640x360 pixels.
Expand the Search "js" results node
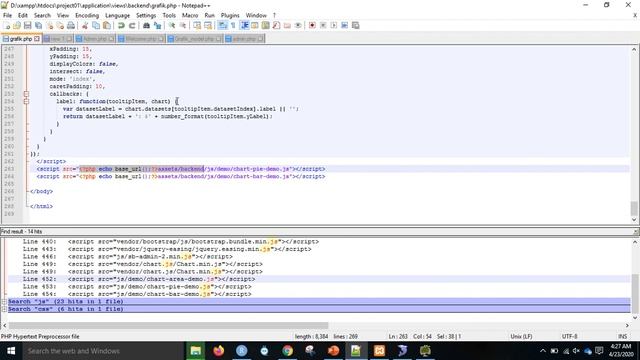(4, 302)
